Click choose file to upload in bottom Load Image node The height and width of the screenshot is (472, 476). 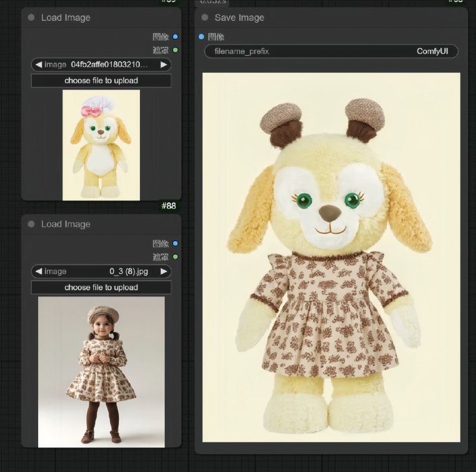point(101,287)
